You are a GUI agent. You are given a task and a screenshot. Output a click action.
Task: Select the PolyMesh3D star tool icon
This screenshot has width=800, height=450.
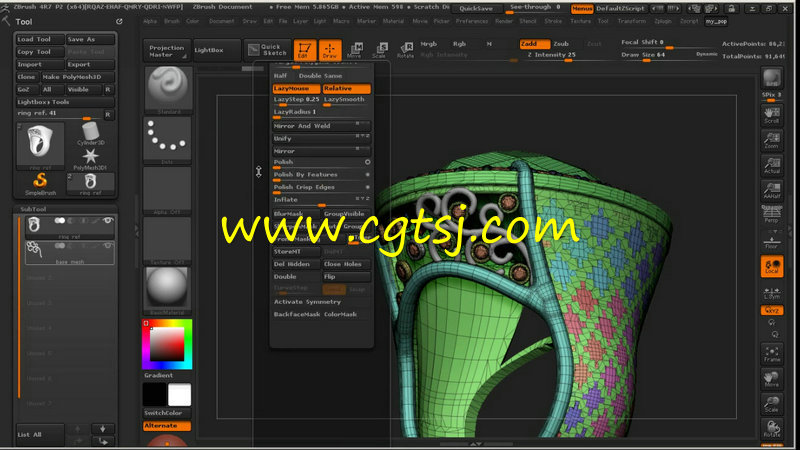[90, 159]
